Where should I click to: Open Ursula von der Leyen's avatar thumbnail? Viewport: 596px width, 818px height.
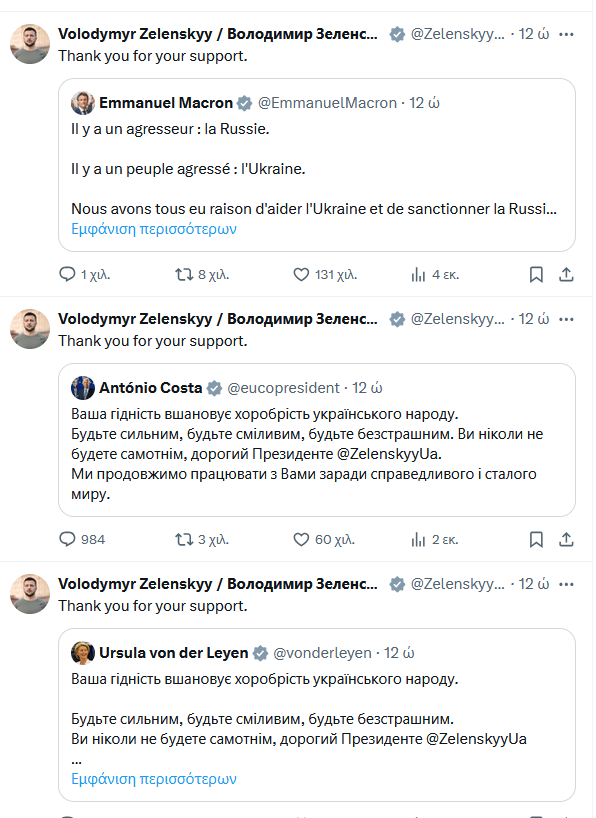point(82,653)
